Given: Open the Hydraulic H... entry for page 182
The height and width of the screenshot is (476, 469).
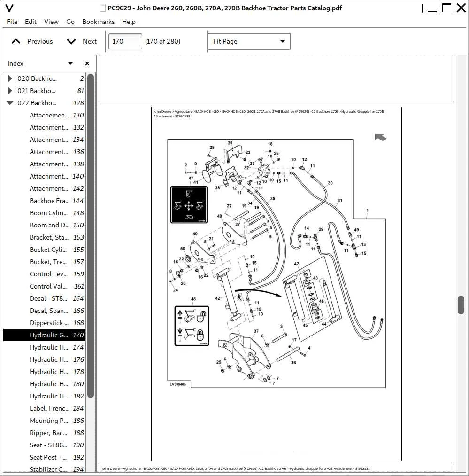Looking at the screenshot, I should click(x=45, y=396).
